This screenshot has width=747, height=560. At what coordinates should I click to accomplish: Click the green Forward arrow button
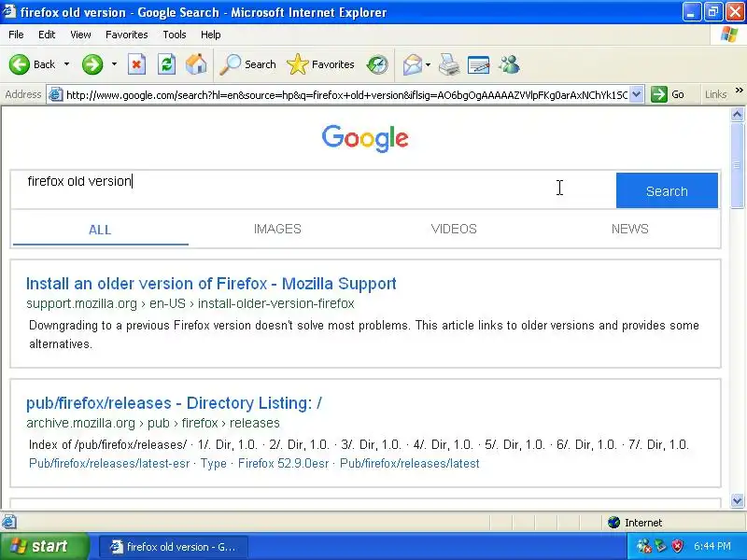[x=92, y=64]
